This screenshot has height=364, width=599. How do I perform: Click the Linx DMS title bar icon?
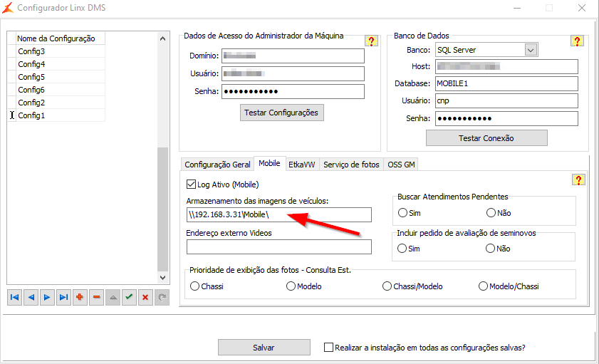[x=8, y=8]
